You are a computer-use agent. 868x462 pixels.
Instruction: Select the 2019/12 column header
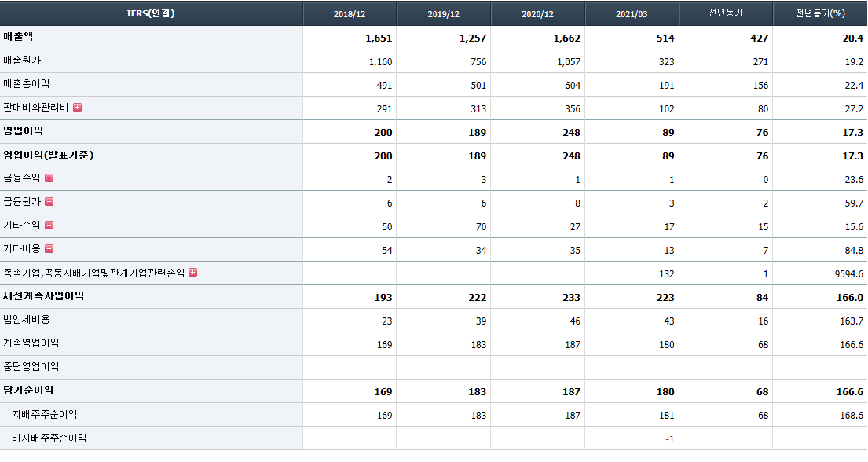[x=444, y=13]
